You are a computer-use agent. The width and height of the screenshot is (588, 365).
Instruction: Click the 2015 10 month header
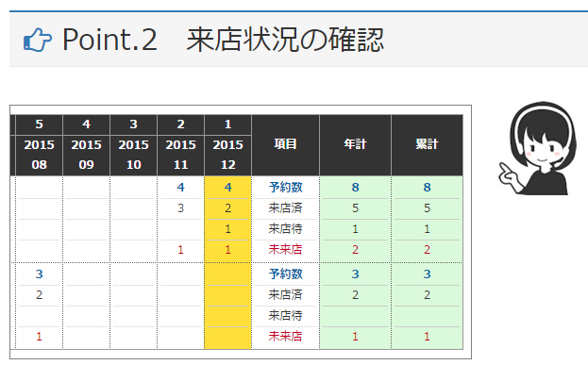pyautogui.click(x=134, y=155)
